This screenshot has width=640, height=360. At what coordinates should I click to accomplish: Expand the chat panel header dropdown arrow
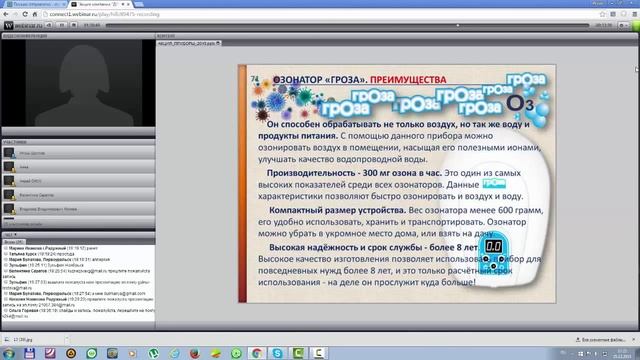click(x=16, y=235)
